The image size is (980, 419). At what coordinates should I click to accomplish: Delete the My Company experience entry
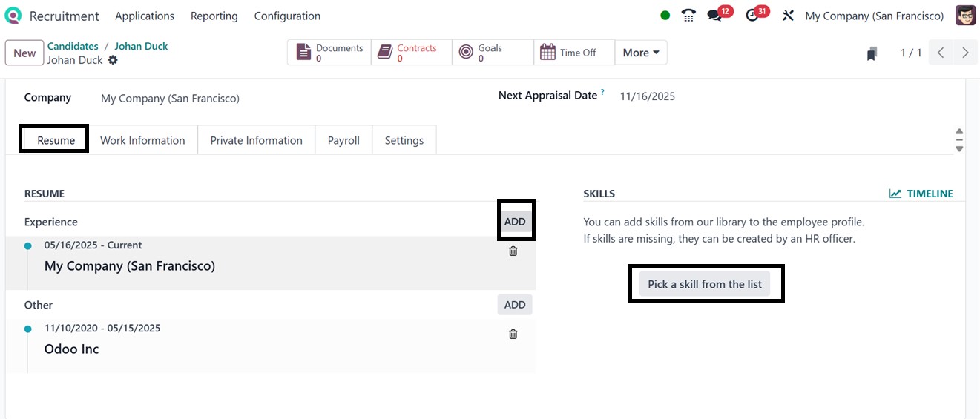click(x=513, y=251)
